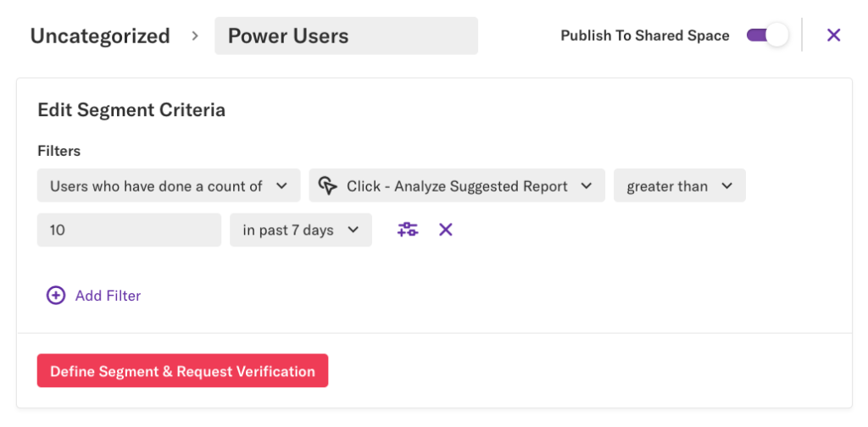Close the segment editor with the top-right X
The image size is (868, 427).
833,36
